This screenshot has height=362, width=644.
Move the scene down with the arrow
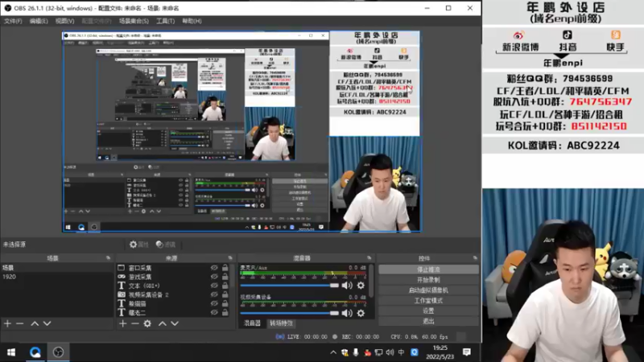click(x=47, y=323)
